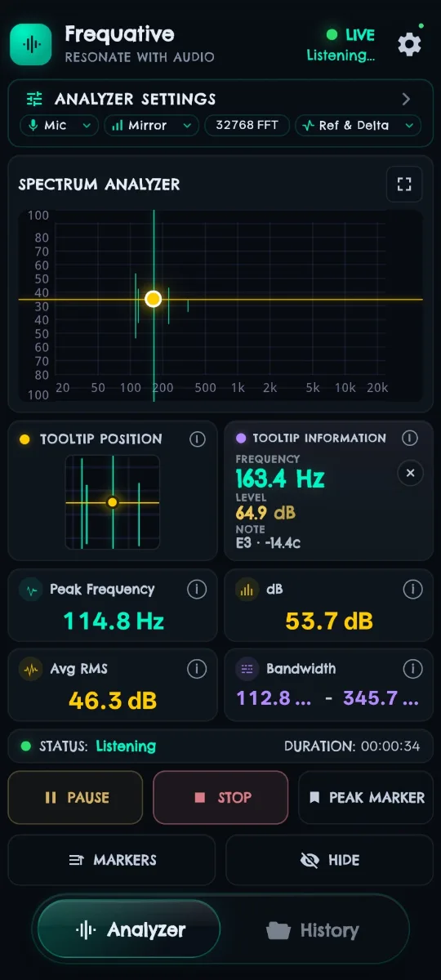This screenshot has width=441, height=980.
Task: Close the tooltip information with X button
Action: click(410, 473)
